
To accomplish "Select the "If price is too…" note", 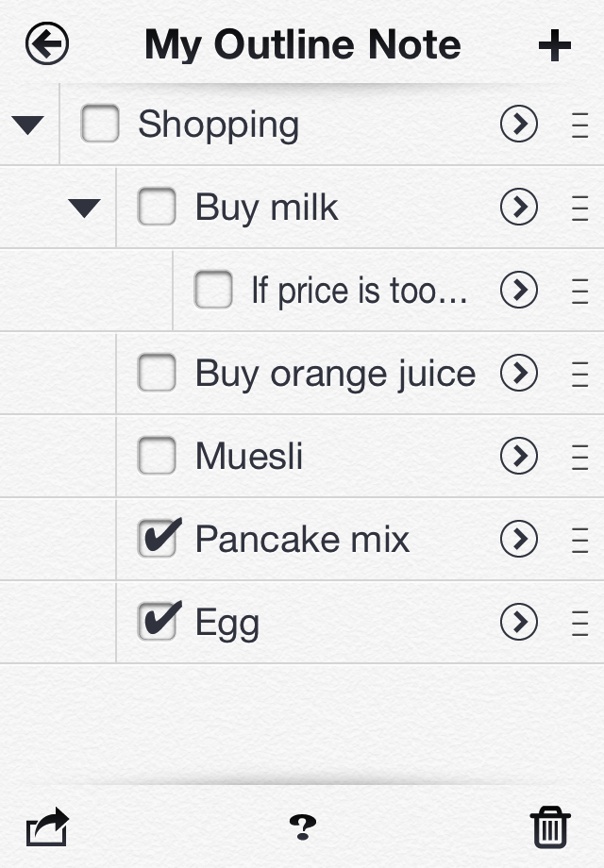I will 359,291.
